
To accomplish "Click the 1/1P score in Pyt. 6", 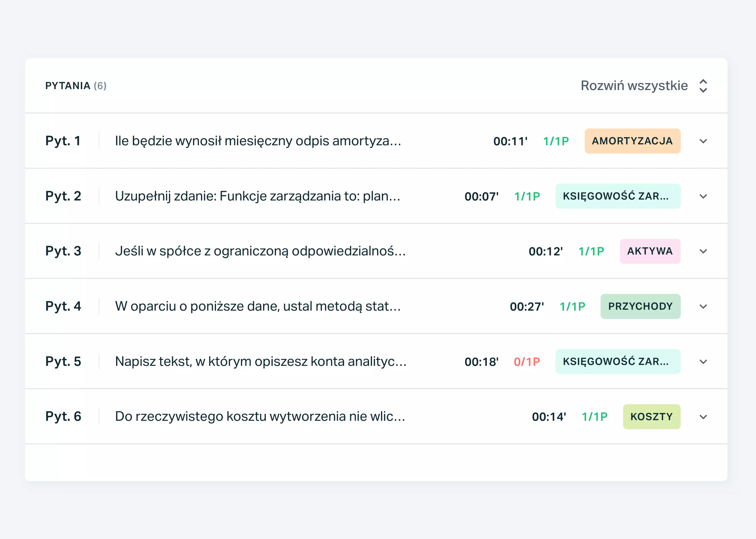I will pos(594,417).
